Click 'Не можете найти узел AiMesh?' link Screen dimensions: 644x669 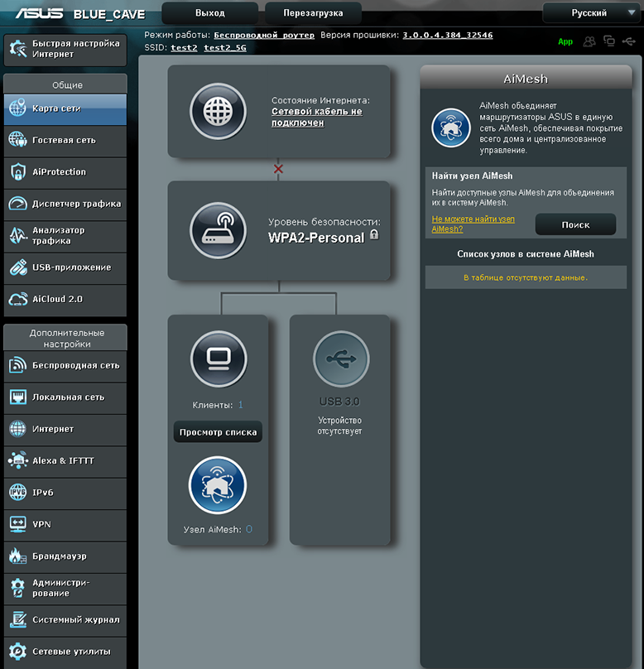(473, 224)
